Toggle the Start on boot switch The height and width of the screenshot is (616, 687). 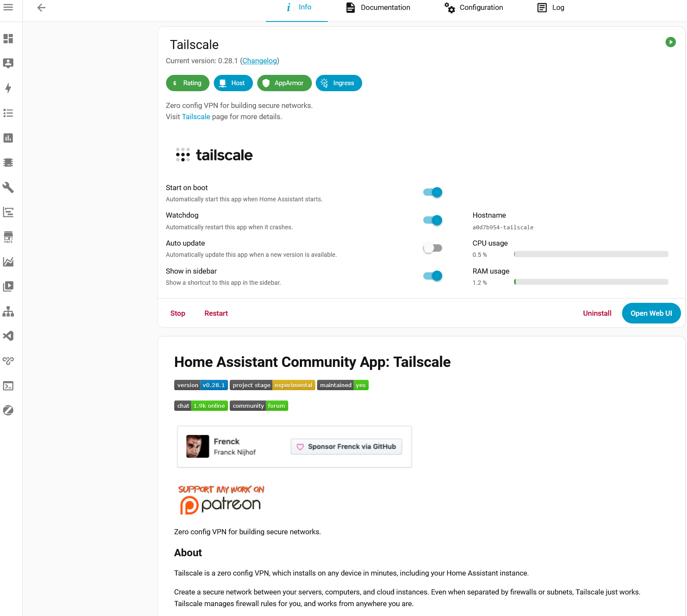[433, 192]
